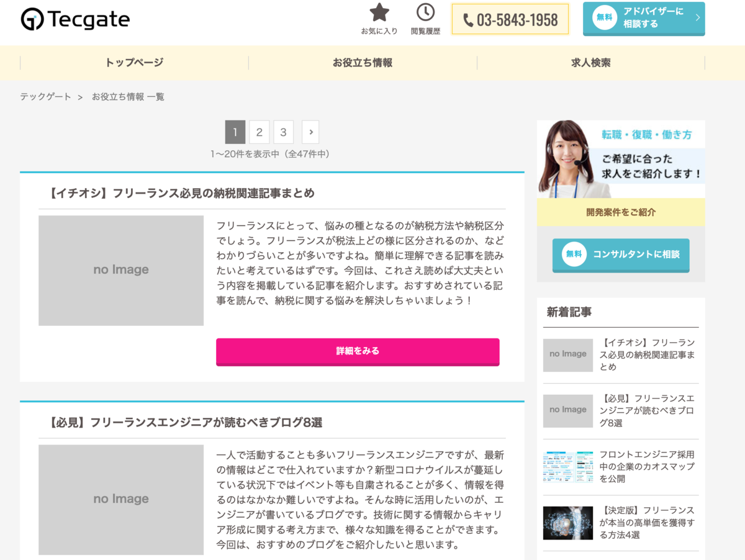Screen dimensions: 745x560
Task: Open the トップページ menu item
Action: point(134,63)
